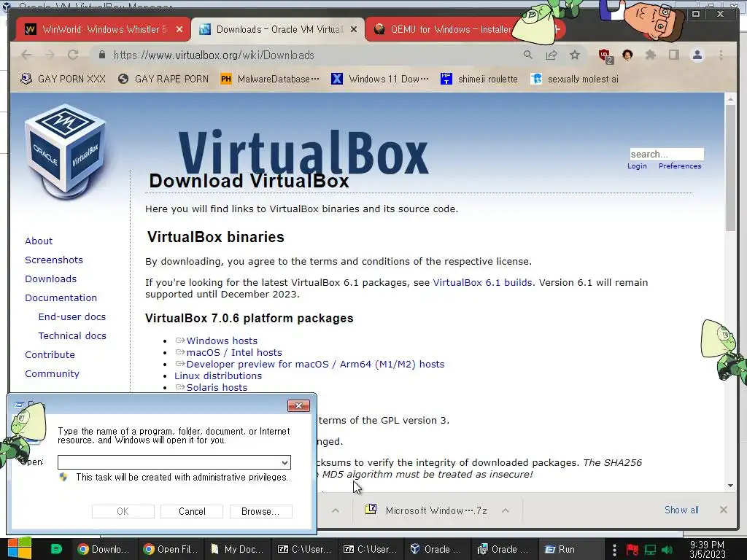Select the Downloads - Oracle VM VirtualBox tab
This screenshot has width=747, height=560.
click(x=278, y=29)
